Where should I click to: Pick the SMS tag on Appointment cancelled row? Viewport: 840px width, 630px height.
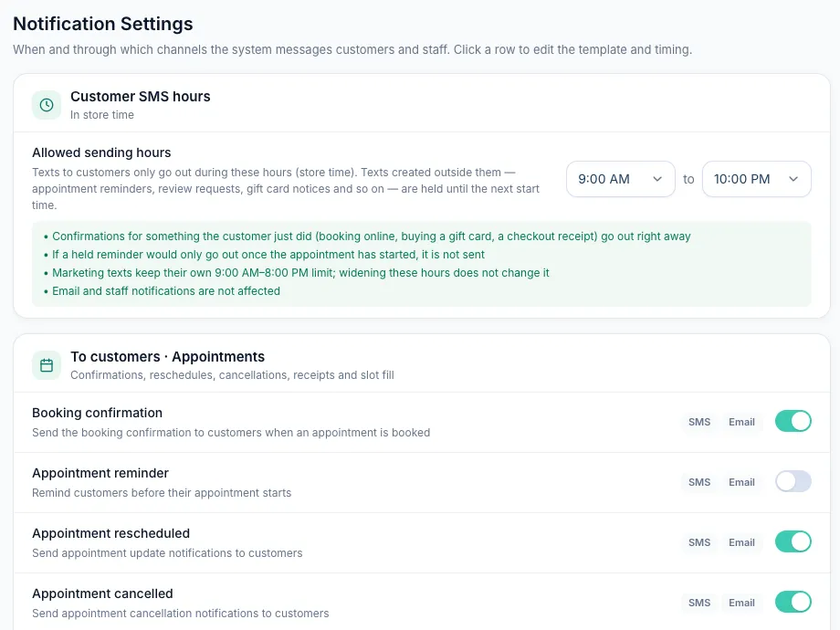[x=699, y=603]
